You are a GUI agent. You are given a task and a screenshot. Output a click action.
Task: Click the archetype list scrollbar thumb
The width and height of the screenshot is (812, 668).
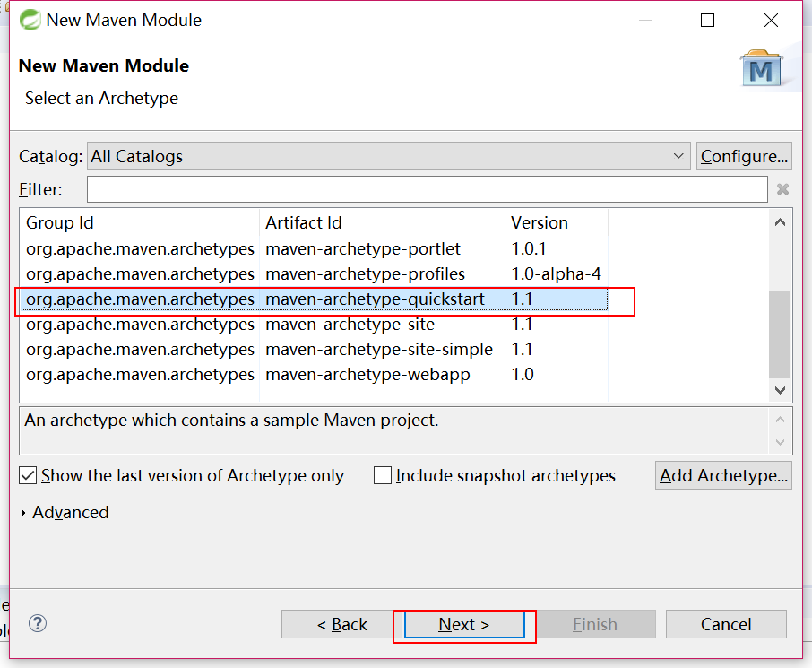780,334
